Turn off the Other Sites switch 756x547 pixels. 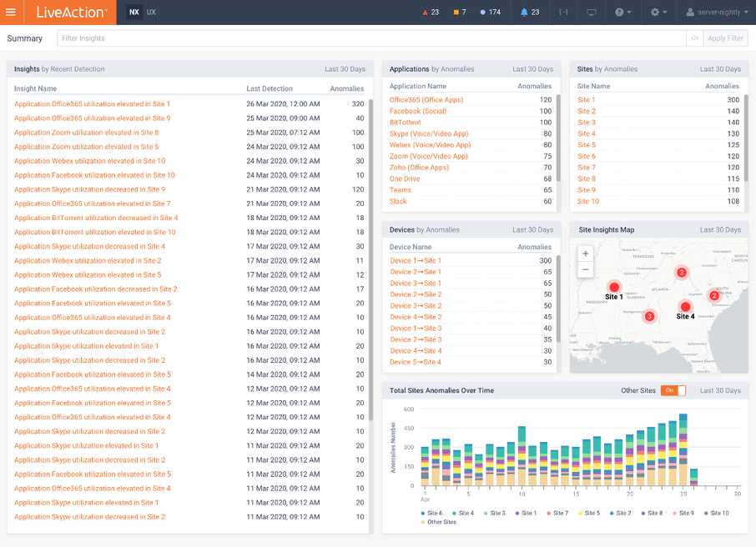click(x=673, y=390)
